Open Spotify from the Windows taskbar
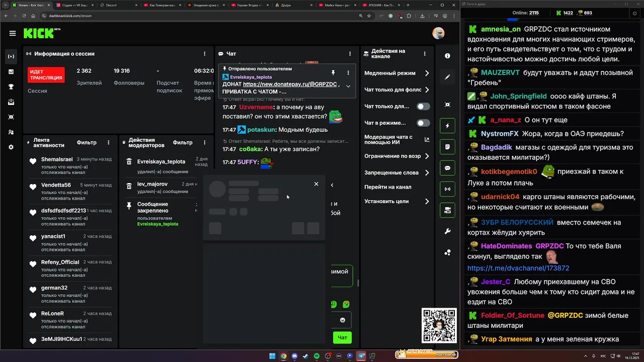Screen dimensions: 644x362 [316, 356]
